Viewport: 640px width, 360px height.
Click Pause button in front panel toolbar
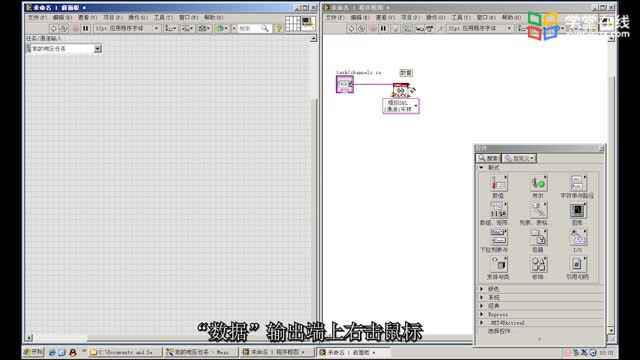coord(85,28)
